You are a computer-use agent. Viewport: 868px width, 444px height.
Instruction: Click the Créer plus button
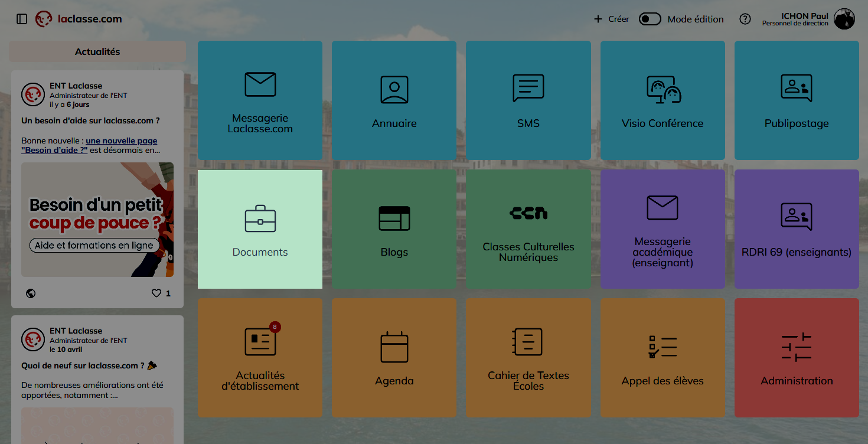612,19
